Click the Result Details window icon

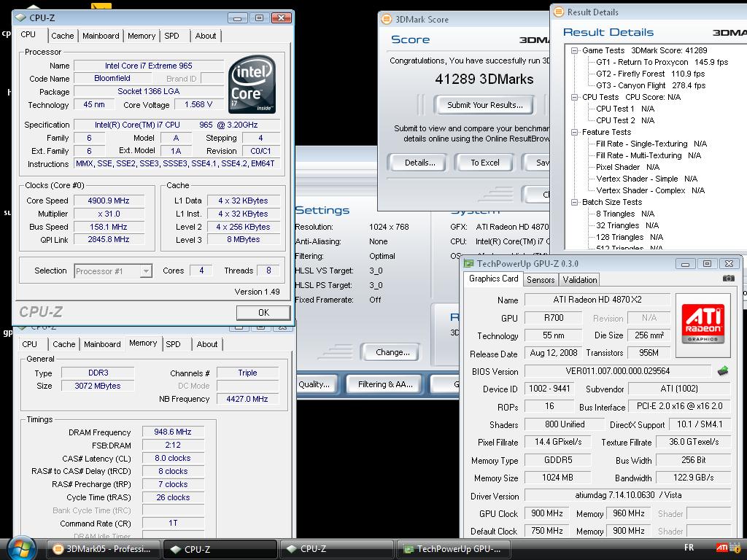tap(558, 12)
